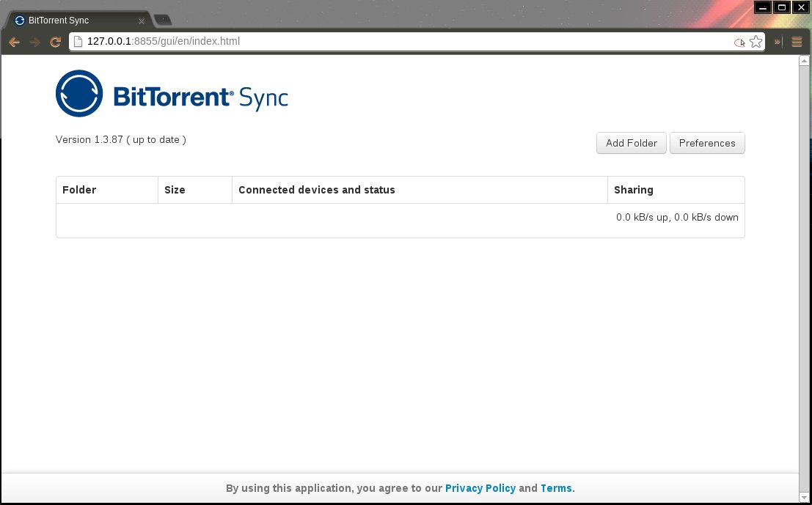Image resolution: width=812 pixels, height=505 pixels.
Task: Reload the page with the refresh icon
Action: (56, 42)
